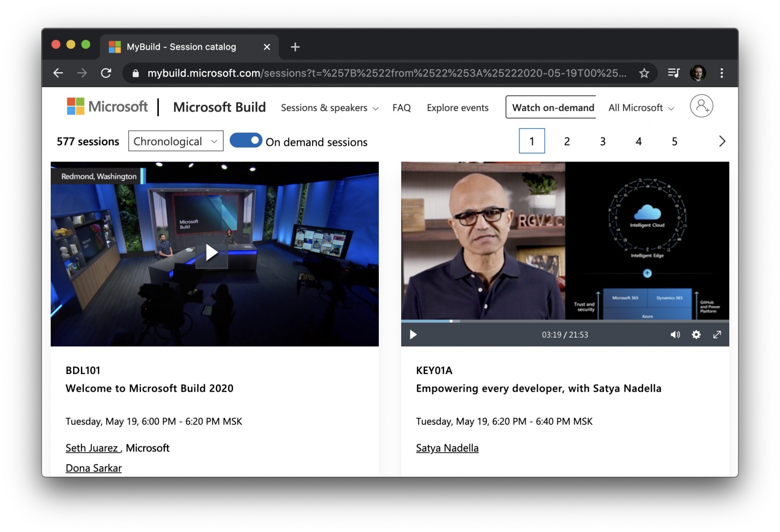Open Satya Nadella speaker profile

(447, 448)
